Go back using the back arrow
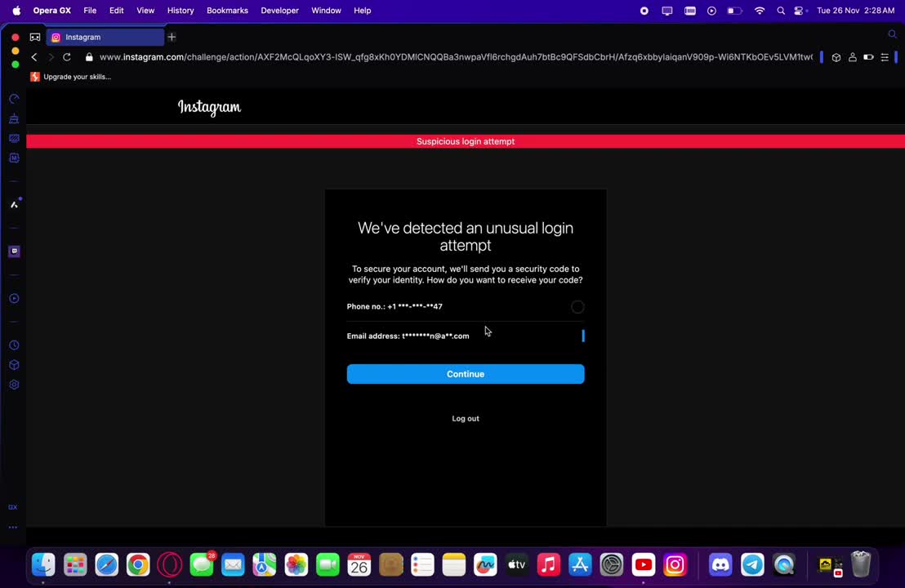This screenshot has width=905, height=588. [x=34, y=57]
